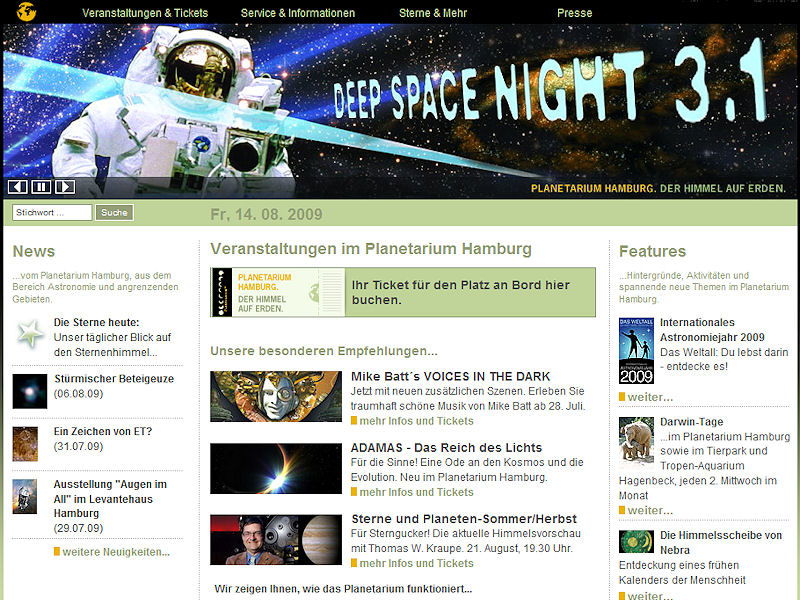This screenshot has height=600, width=800.
Task: Go to previous banner slide
Action: point(17,187)
